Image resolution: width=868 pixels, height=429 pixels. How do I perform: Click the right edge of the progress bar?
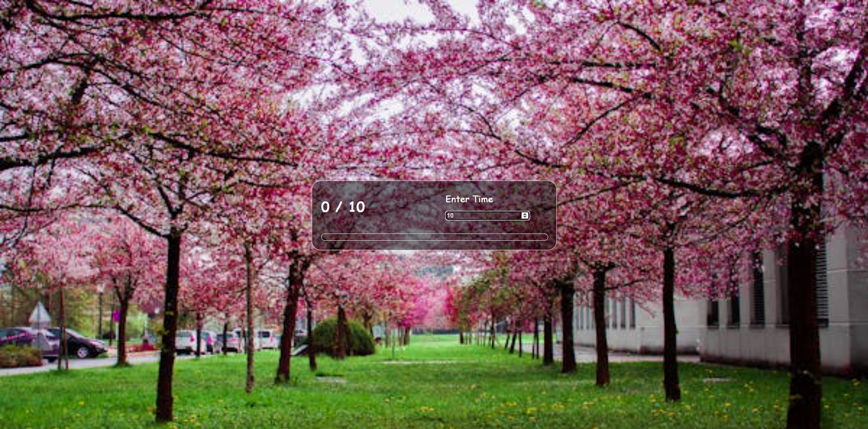(545, 237)
